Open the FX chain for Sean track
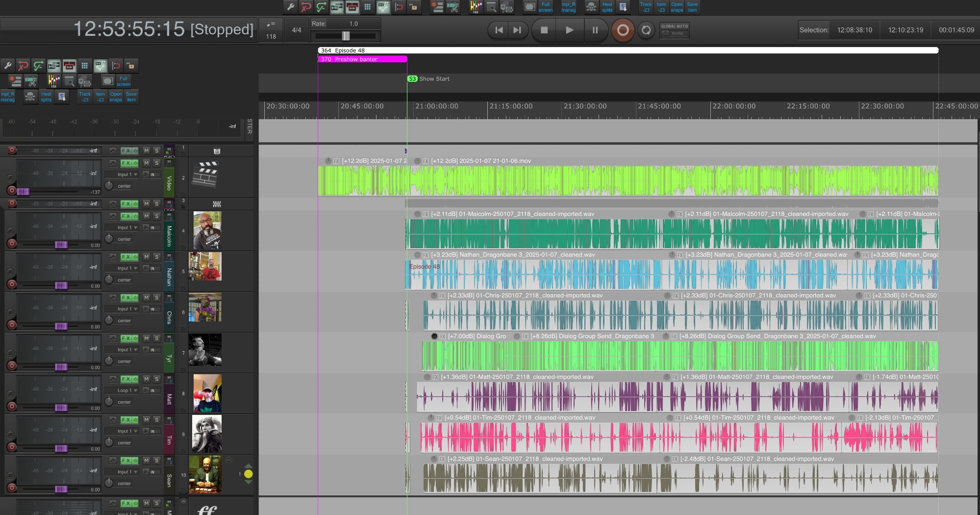980x515 pixels. point(126,461)
